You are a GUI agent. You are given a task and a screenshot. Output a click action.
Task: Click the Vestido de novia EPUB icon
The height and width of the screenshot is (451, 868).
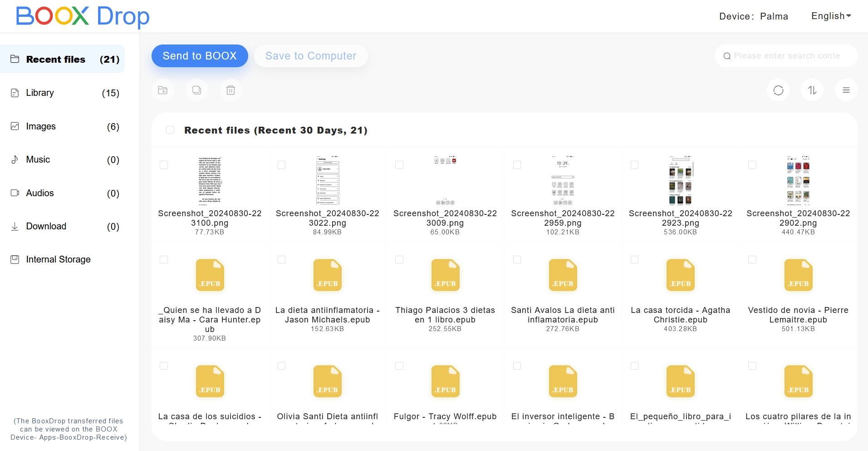coord(798,275)
